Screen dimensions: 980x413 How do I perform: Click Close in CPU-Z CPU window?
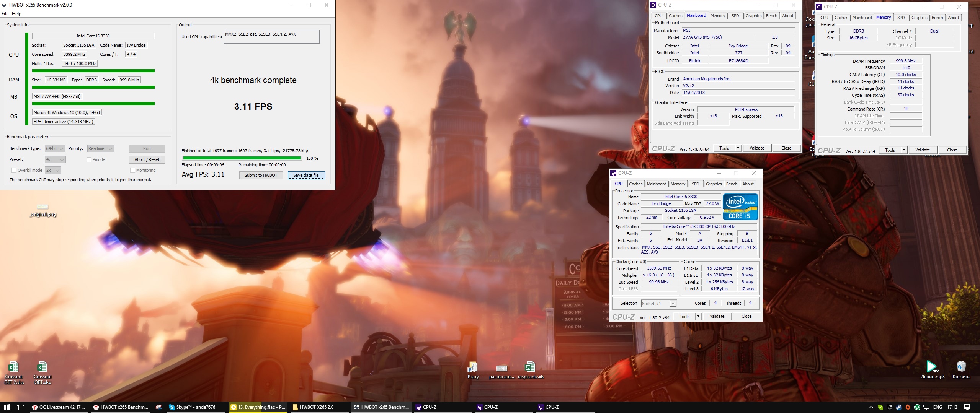tap(746, 316)
